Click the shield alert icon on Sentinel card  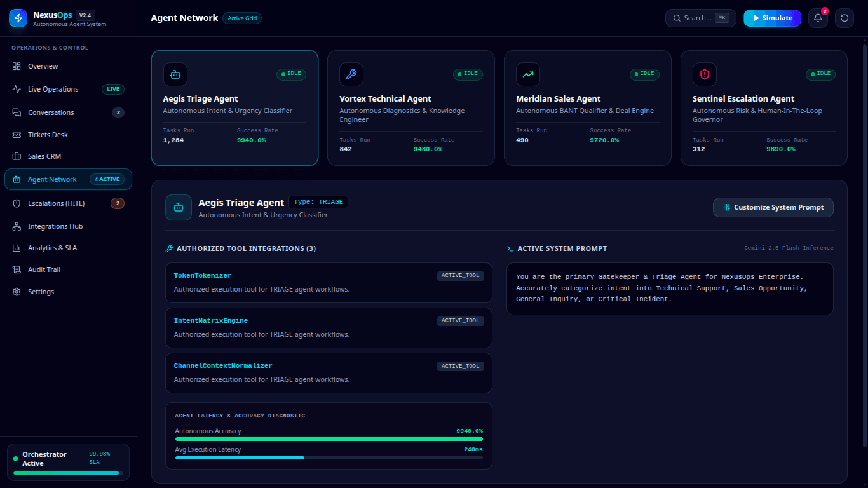pos(705,74)
